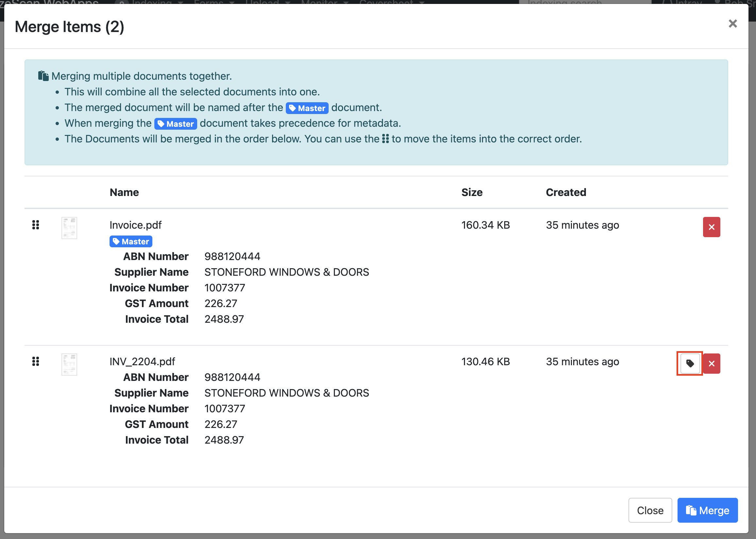Image resolution: width=756 pixels, height=539 pixels.
Task: Select the Invoice.pdf file name
Action: 135,225
